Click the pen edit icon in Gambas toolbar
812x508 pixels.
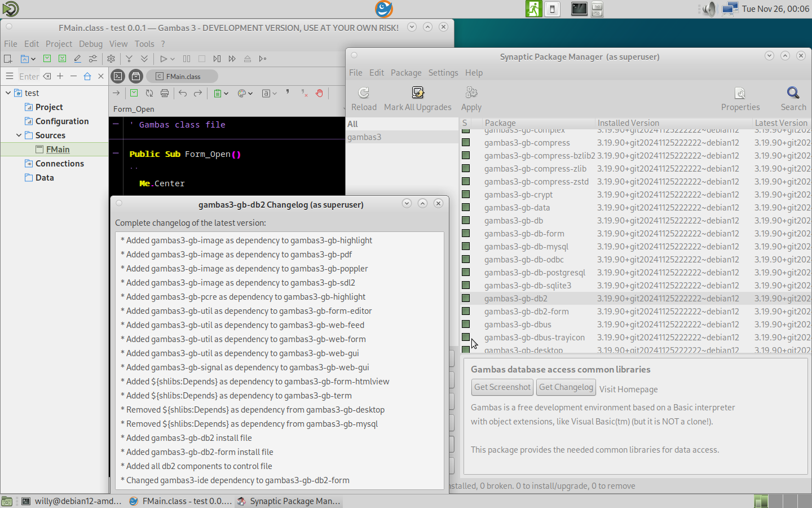[x=77, y=59]
